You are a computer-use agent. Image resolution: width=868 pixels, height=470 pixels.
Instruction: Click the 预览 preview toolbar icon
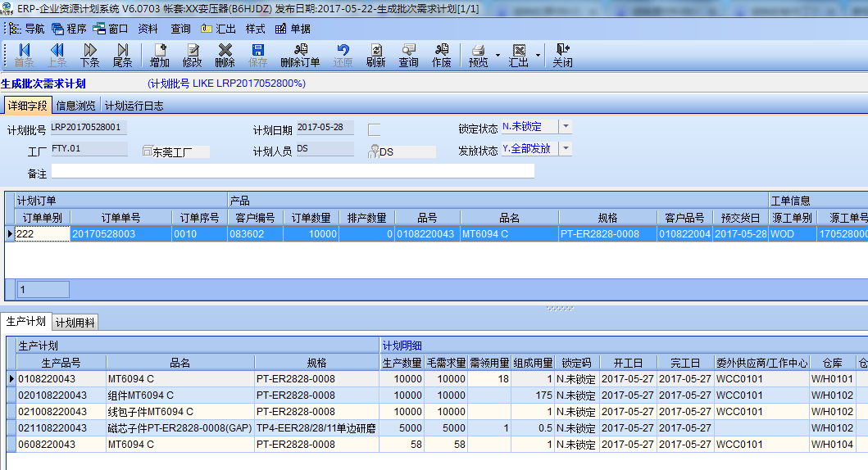click(x=479, y=56)
